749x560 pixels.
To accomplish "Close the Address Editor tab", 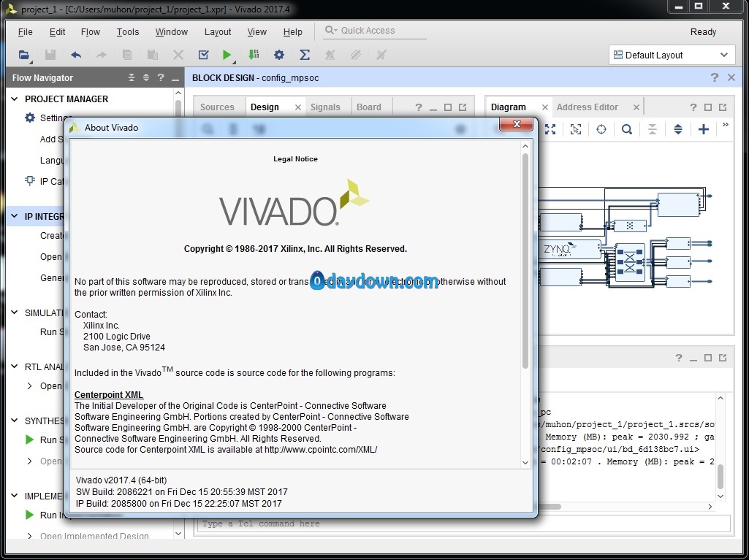I will click(x=636, y=107).
